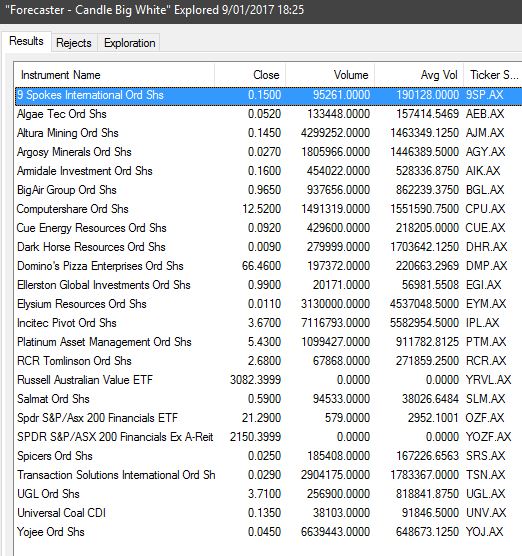Select the Computershare Ord Shs row
The height and width of the screenshot is (556, 522).
click(268, 209)
